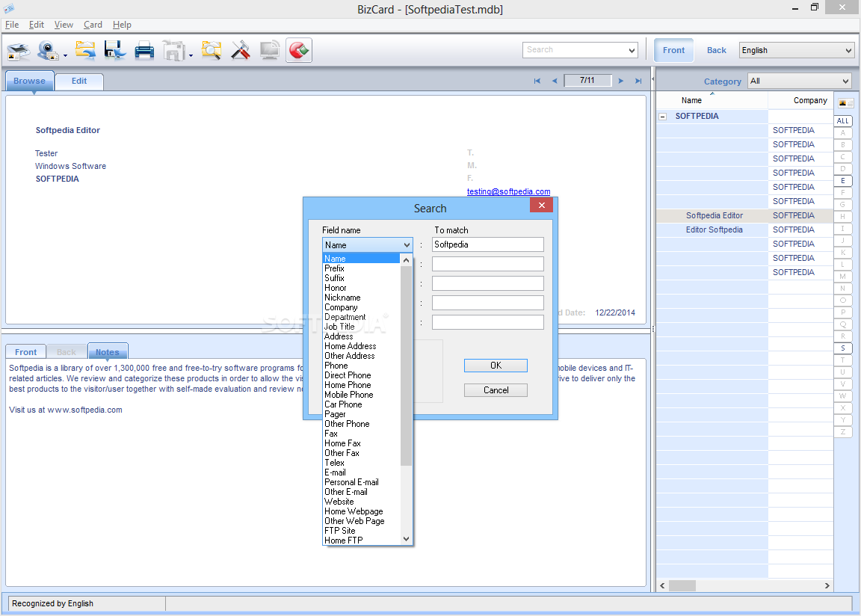Filter by letter E index tab

click(x=843, y=181)
